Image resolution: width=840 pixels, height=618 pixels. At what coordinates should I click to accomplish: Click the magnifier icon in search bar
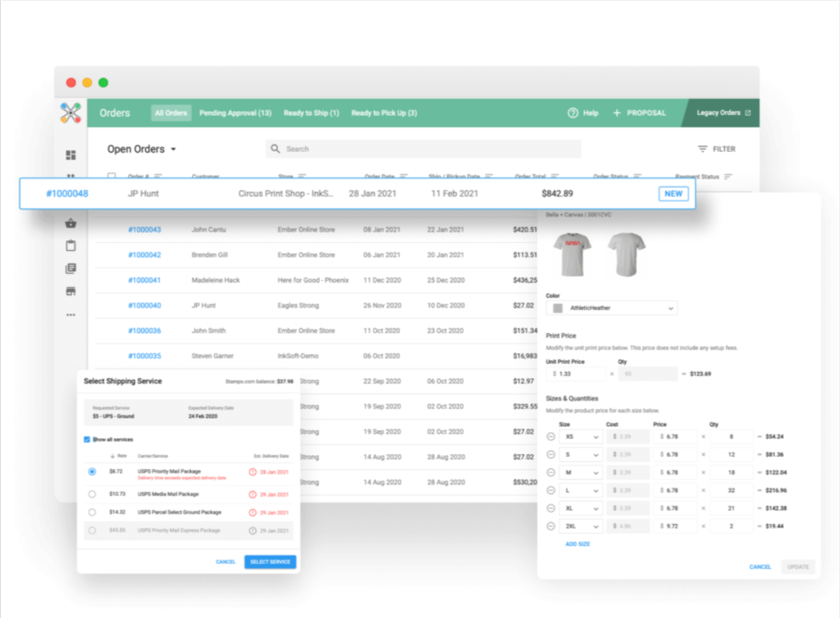[275, 149]
